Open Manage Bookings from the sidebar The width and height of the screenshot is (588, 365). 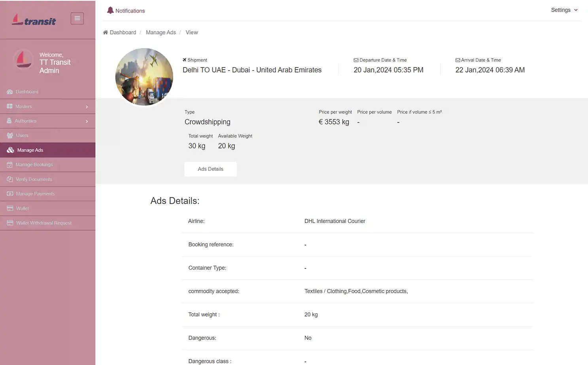pos(9,165)
